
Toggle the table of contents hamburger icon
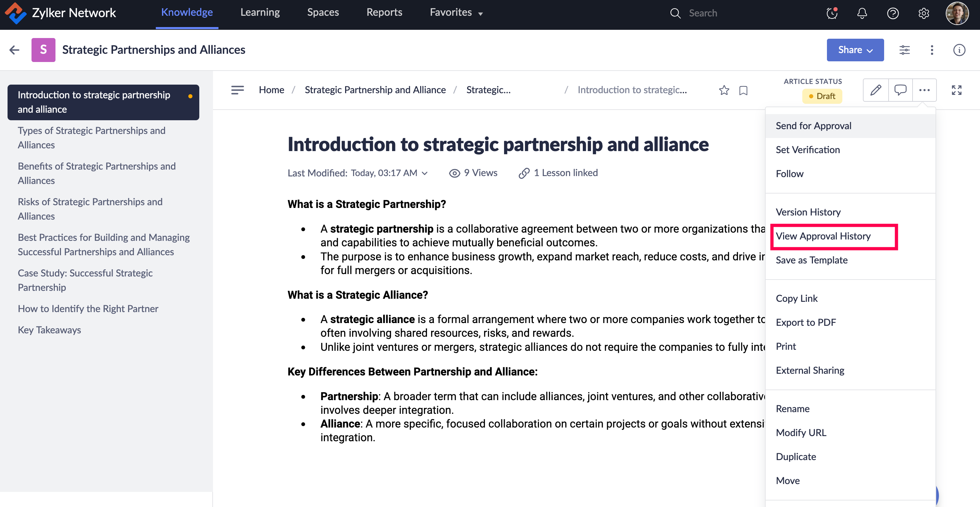tap(237, 90)
